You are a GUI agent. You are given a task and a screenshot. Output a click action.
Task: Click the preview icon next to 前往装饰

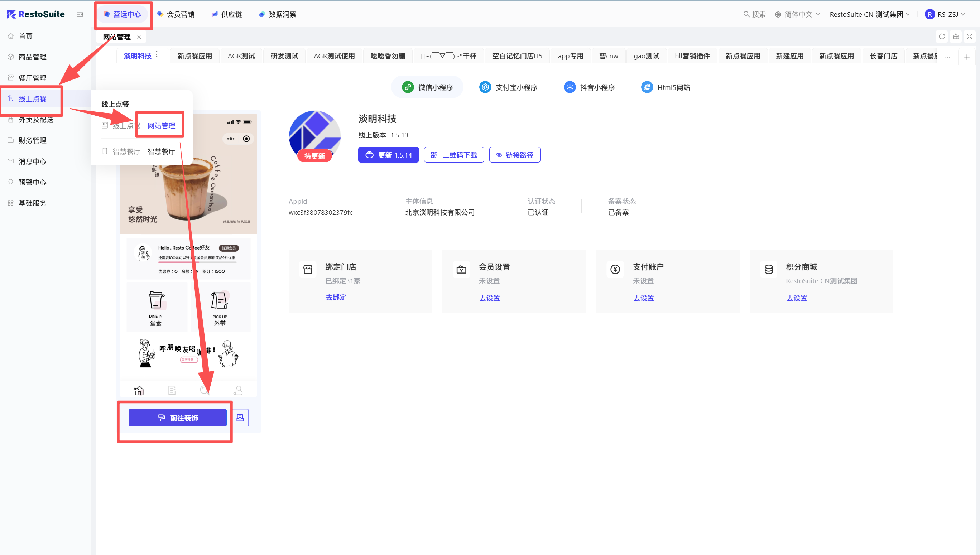click(x=240, y=418)
